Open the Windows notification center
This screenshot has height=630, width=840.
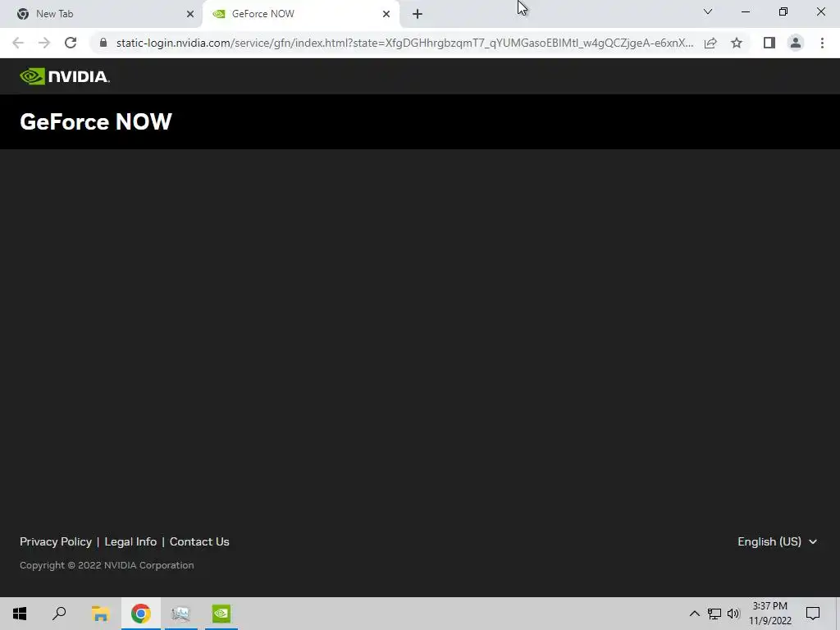coord(813,614)
